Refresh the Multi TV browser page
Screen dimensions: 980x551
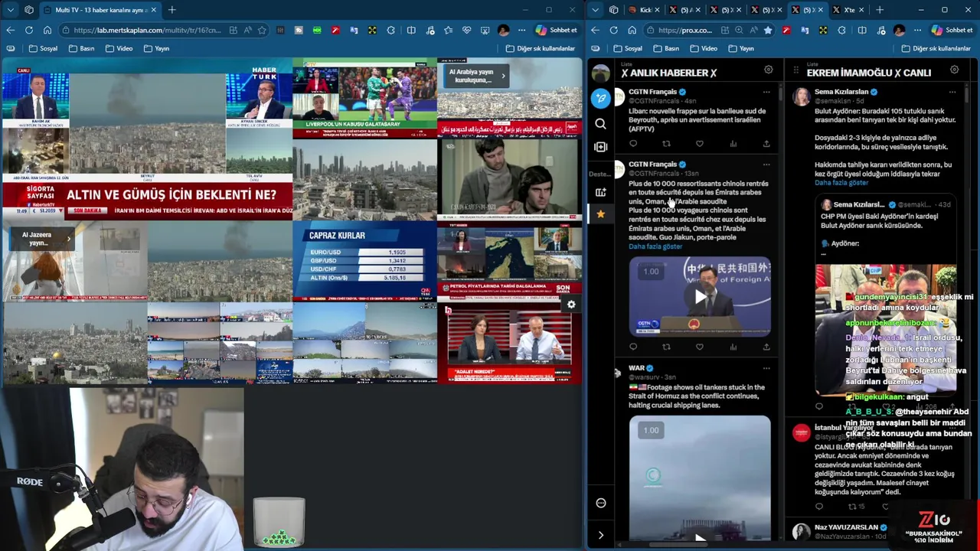point(29,30)
